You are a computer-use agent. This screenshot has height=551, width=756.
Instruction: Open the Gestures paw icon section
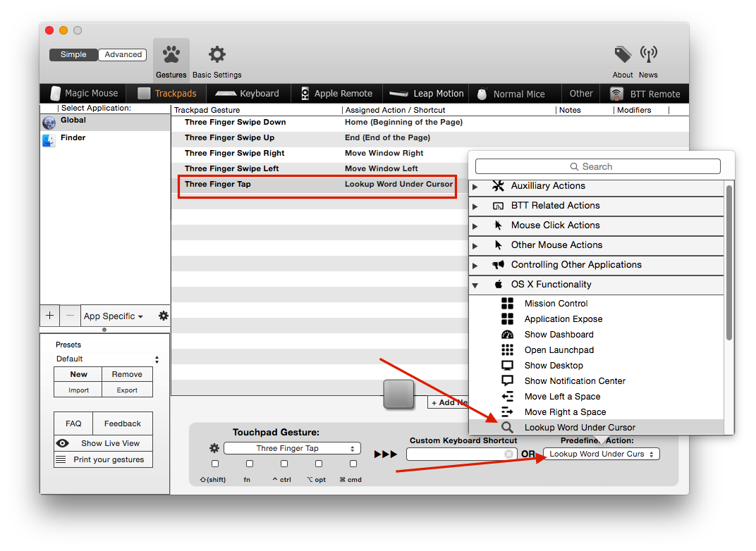click(171, 55)
